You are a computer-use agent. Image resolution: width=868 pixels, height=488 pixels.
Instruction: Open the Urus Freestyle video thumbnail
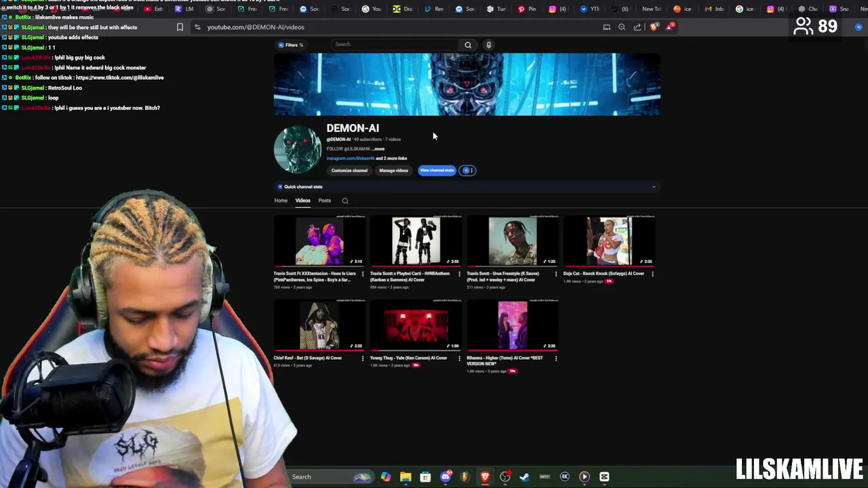pyautogui.click(x=513, y=241)
